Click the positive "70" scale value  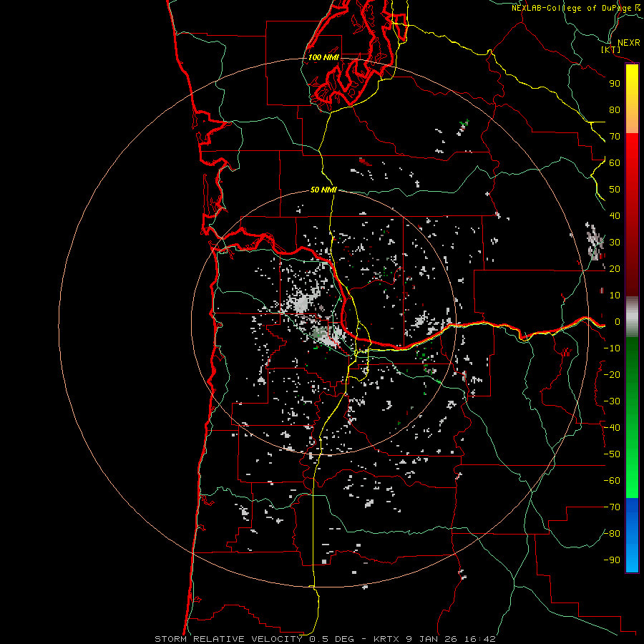(x=615, y=137)
